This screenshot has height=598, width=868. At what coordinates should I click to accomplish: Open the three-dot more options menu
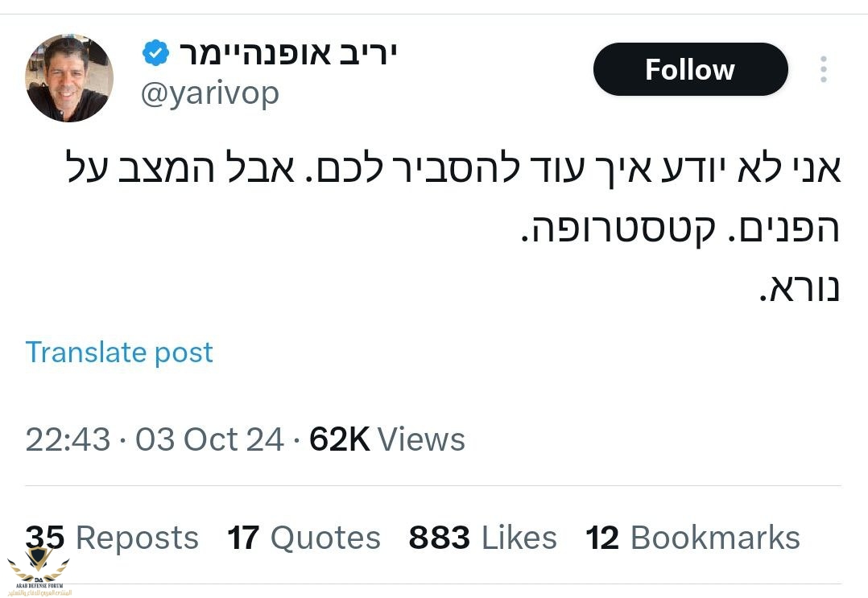coord(823,69)
